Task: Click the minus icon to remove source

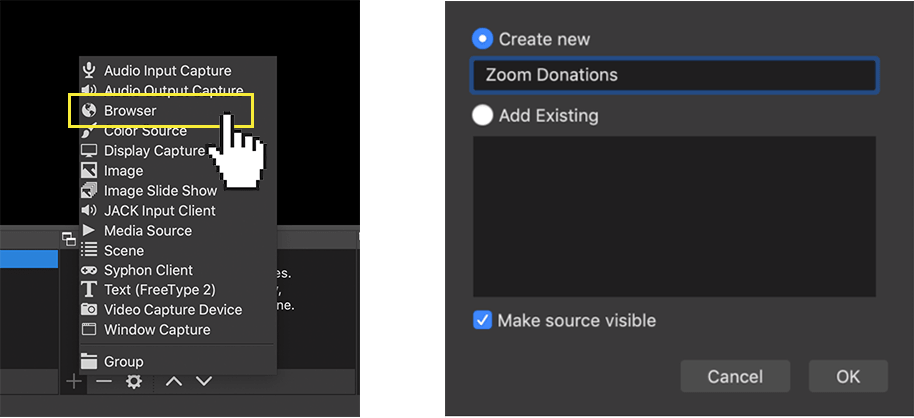Action: pos(104,381)
